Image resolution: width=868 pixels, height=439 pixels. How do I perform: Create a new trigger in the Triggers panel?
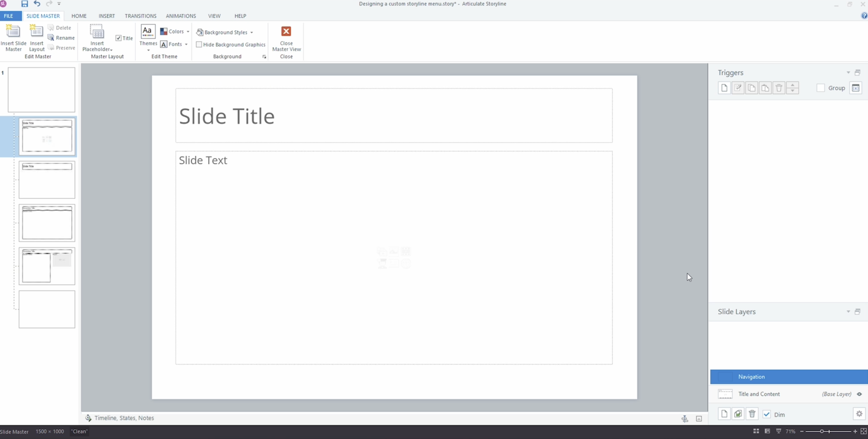click(x=724, y=88)
